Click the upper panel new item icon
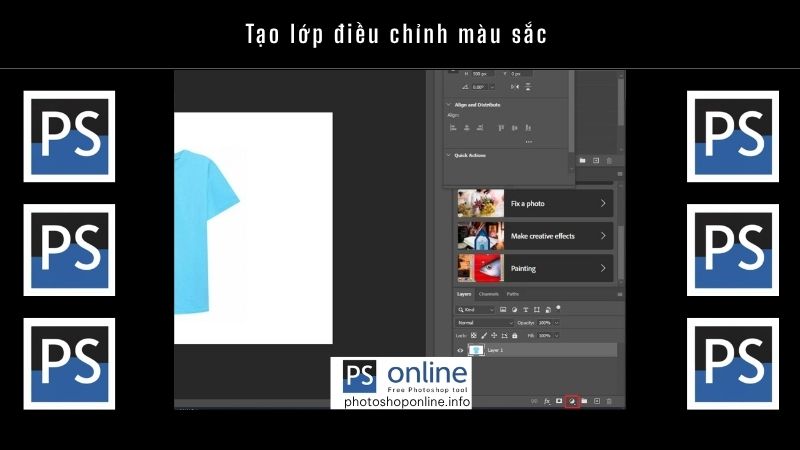800x450 pixels. click(x=596, y=161)
